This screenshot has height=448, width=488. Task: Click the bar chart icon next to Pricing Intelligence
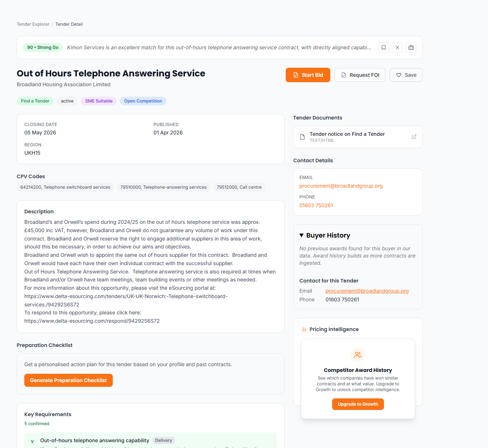[304, 329]
